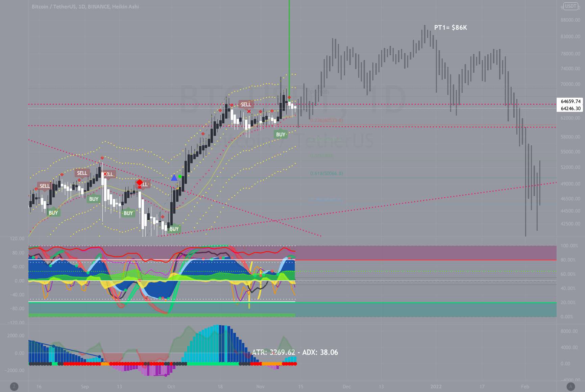Viewport: 585px width, 392px height.
Task: Click the 'Feb' label on time axis
Action: (x=525, y=387)
